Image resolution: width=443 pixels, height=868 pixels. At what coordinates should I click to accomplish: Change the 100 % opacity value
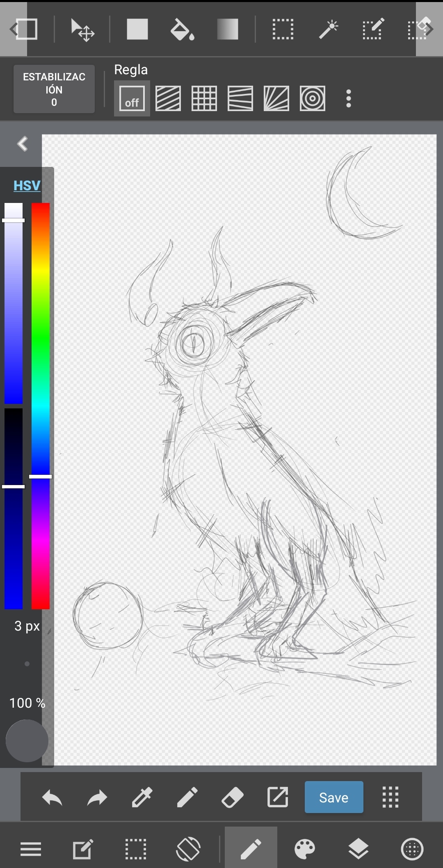click(27, 703)
